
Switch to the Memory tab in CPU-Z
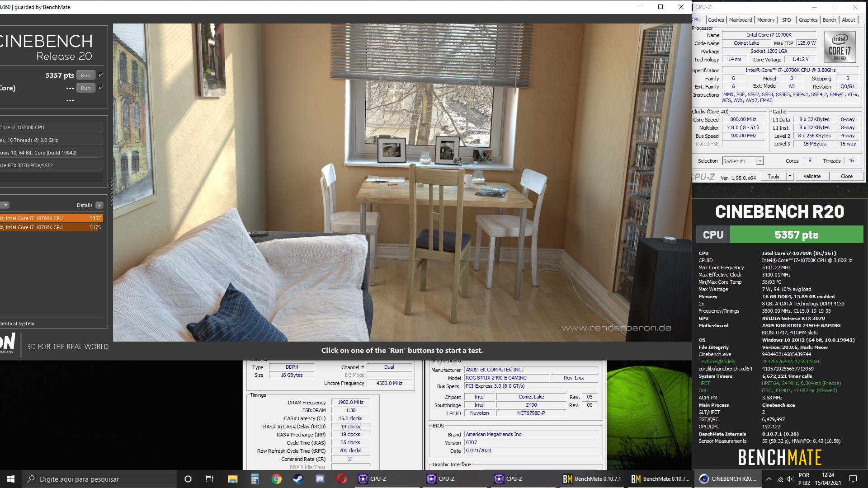pyautogui.click(x=765, y=20)
